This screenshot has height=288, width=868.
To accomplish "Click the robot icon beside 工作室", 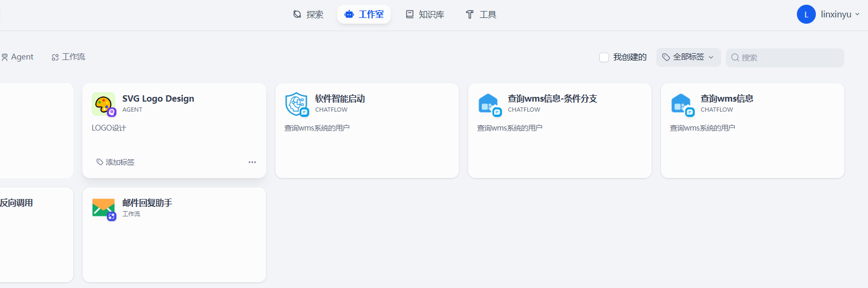I will click(x=349, y=14).
